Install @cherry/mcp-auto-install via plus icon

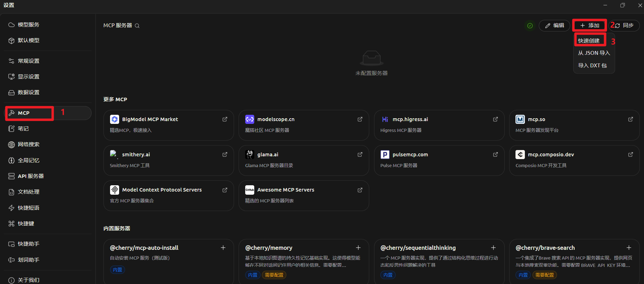223,248
